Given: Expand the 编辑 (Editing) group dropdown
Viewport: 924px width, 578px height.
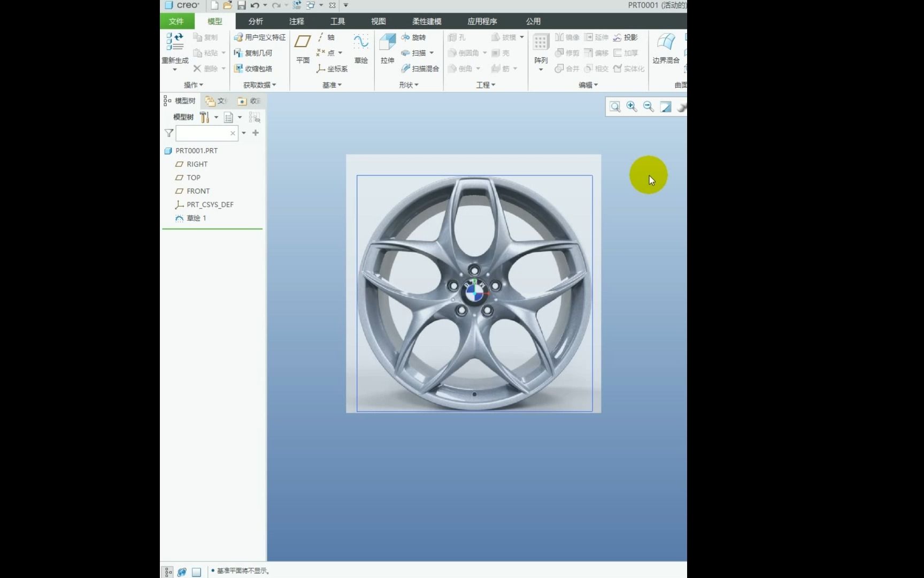Looking at the screenshot, I should 588,85.
